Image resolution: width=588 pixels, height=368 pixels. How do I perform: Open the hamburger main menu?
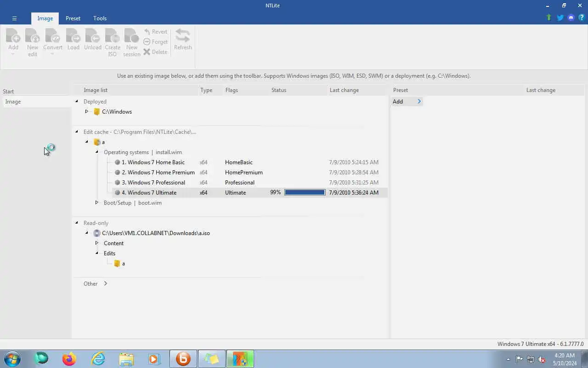(14, 18)
